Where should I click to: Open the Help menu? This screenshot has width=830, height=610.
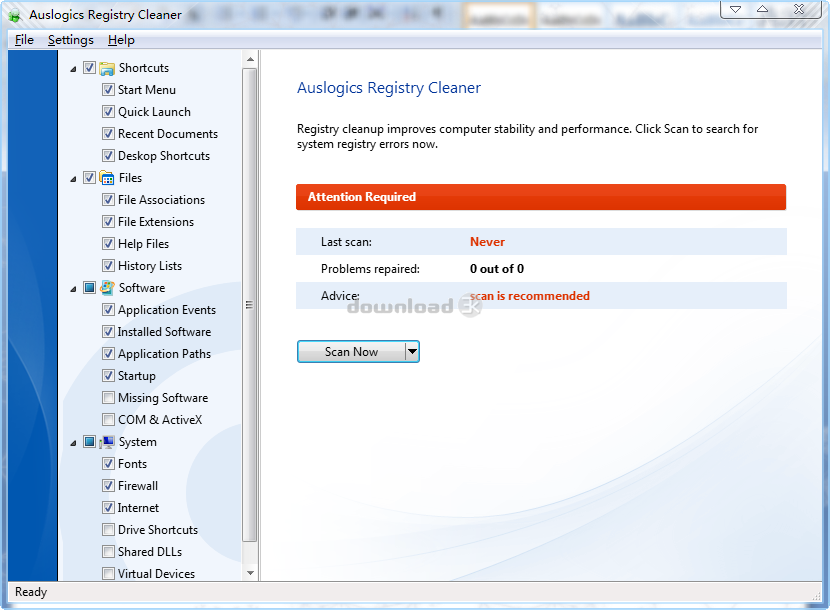coord(121,40)
